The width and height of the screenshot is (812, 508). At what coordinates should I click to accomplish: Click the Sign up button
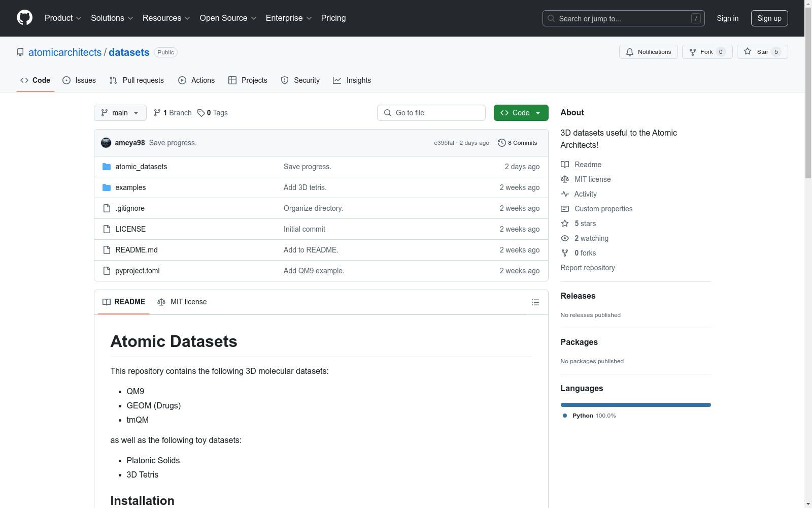769,18
